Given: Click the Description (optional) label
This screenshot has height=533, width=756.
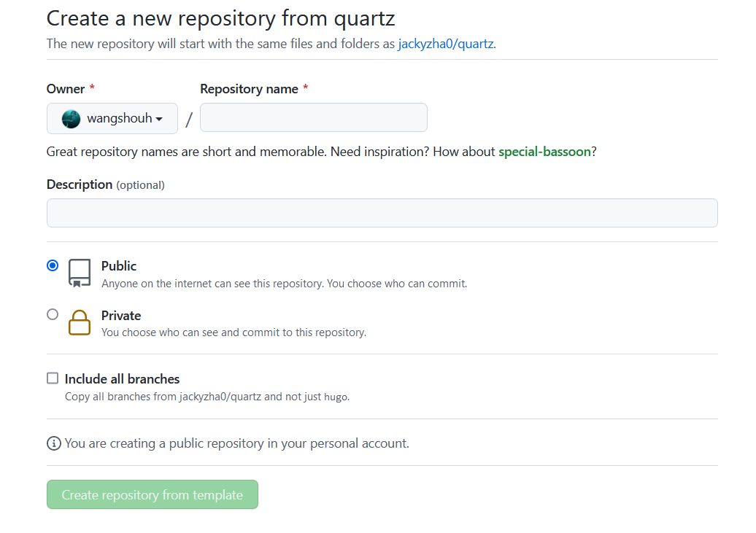Looking at the screenshot, I should pos(105,184).
